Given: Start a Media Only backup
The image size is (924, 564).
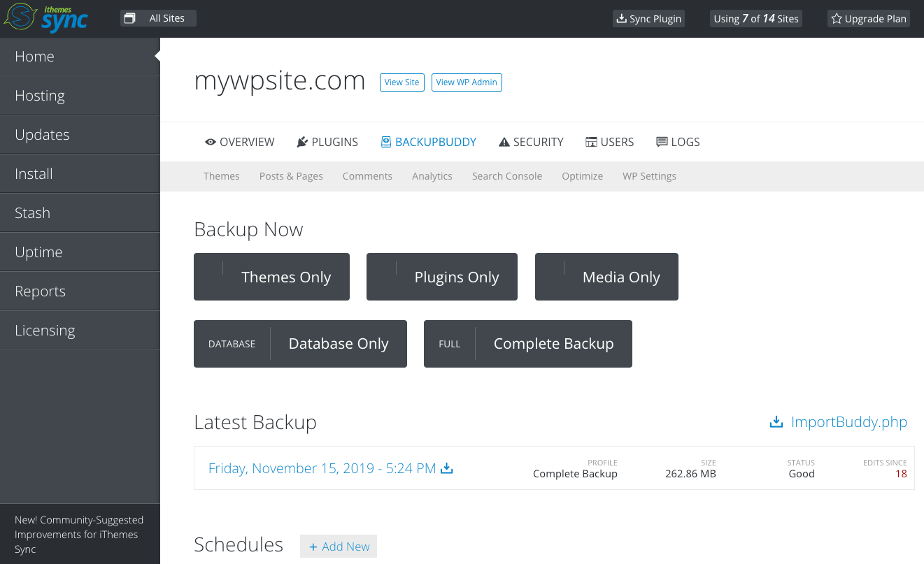Looking at the screenshot, I should tap(606, 277).
